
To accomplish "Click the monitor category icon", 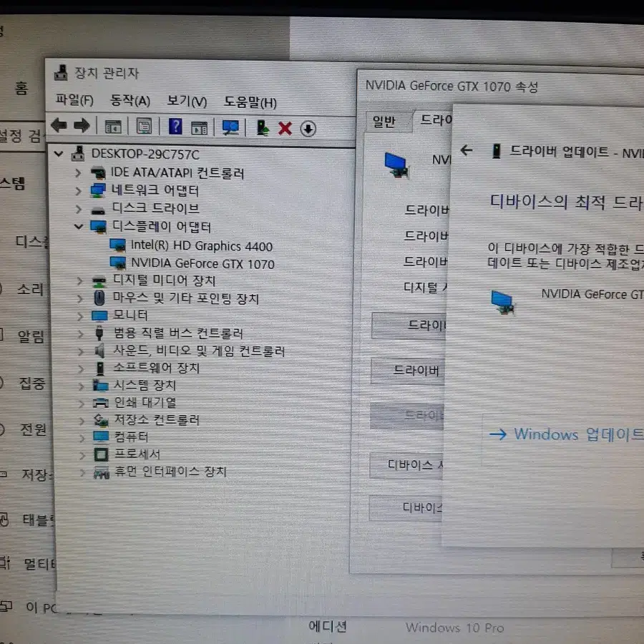I will point(99,316).
